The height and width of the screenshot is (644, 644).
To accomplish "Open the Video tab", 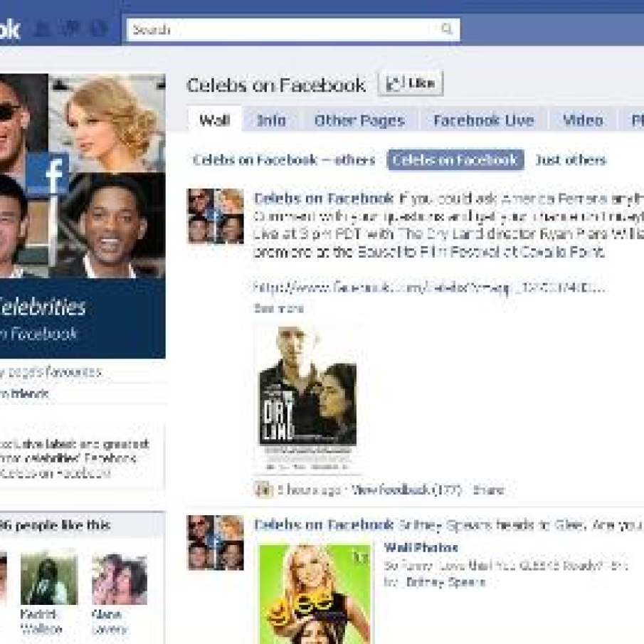I will tap(582, 120).
